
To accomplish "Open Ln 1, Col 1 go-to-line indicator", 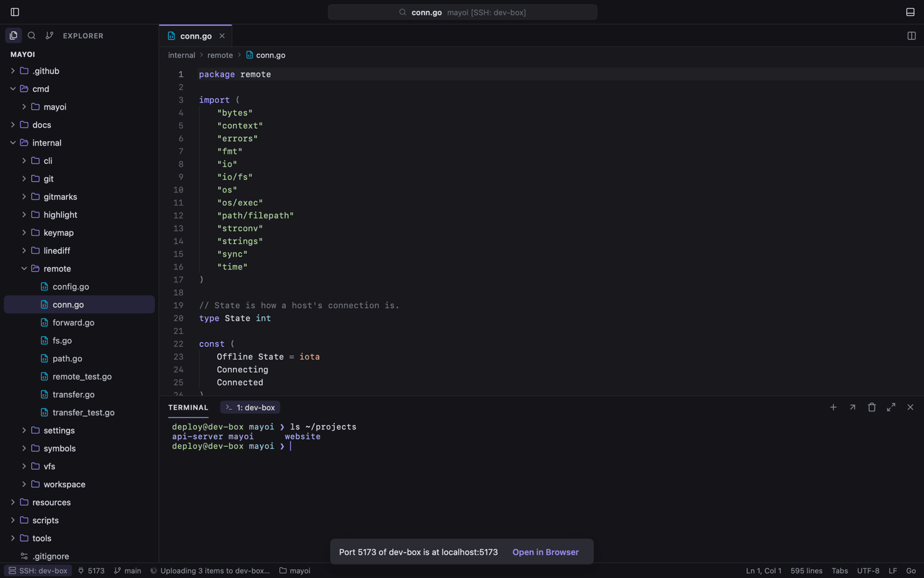I will pyautogui.click(x=763, y=570).
